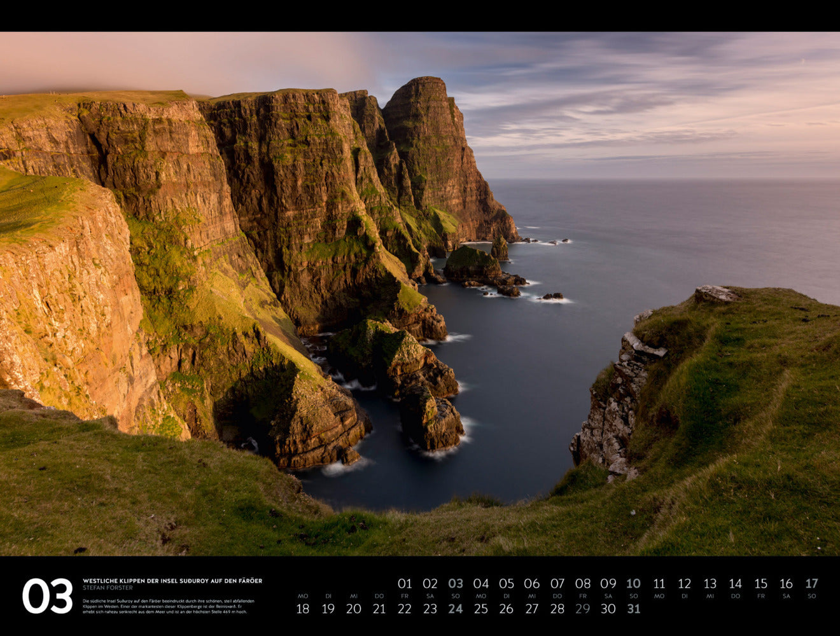Click the small description paragraph about Suðuroy

click(x=169, y=605)
